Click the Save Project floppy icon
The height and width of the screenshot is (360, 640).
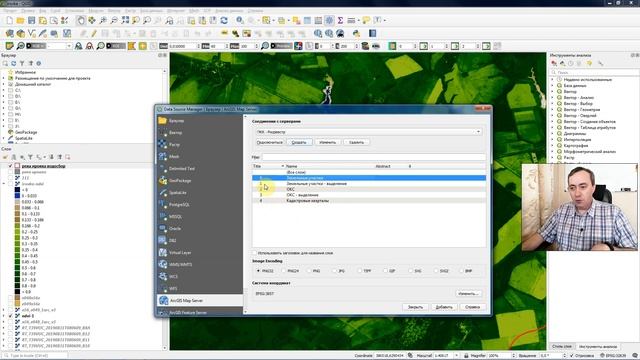[x=31, y=20]
